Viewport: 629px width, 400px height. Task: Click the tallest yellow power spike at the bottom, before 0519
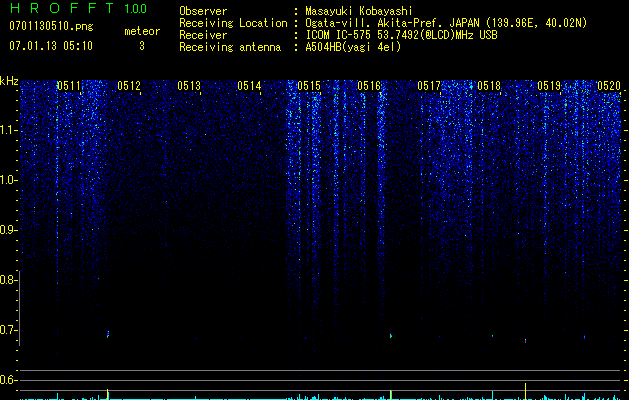tap(525, 391)
